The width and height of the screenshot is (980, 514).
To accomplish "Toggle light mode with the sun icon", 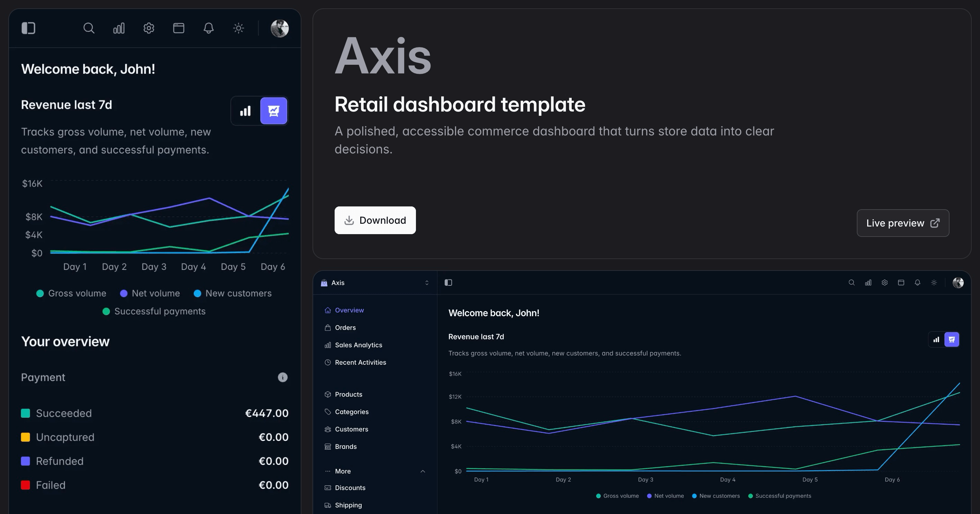I will coord(238,28).
